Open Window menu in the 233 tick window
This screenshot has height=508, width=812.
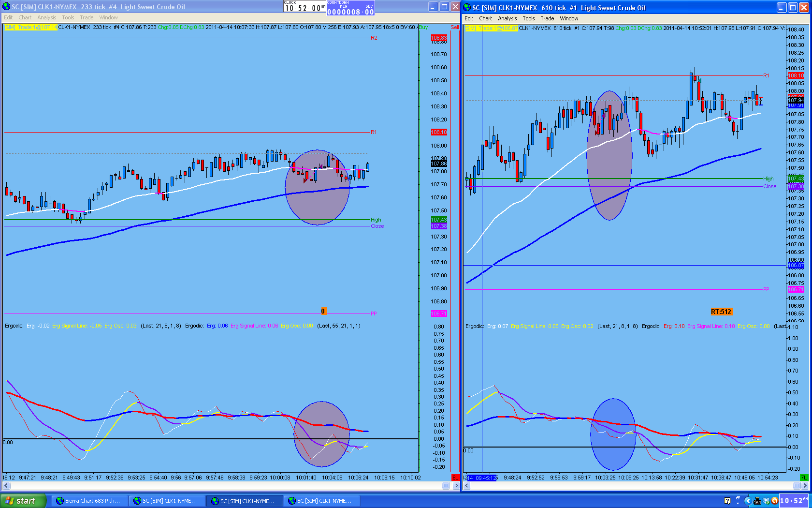[x=108, y=17]
